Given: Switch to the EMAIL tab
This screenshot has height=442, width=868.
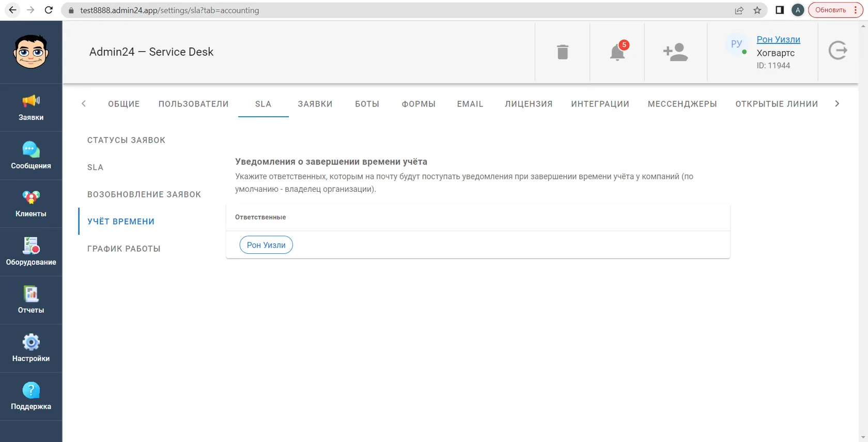Looking at the screenshot, I should [x=470, y=104].
